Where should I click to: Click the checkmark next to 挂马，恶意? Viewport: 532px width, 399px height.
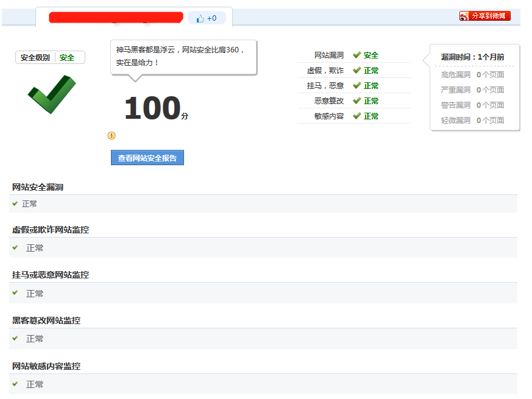[356, 85]
